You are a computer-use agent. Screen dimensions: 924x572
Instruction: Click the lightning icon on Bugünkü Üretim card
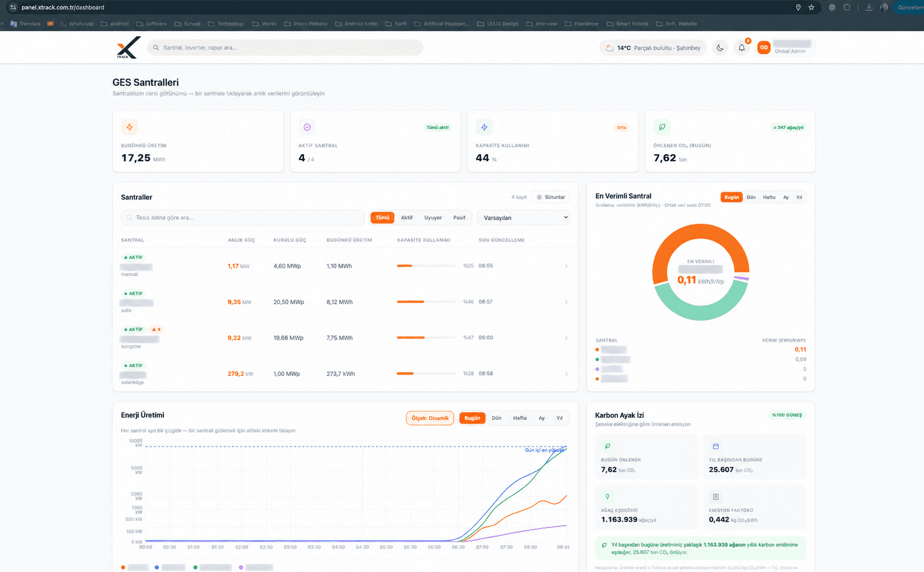tap(129, 127)
